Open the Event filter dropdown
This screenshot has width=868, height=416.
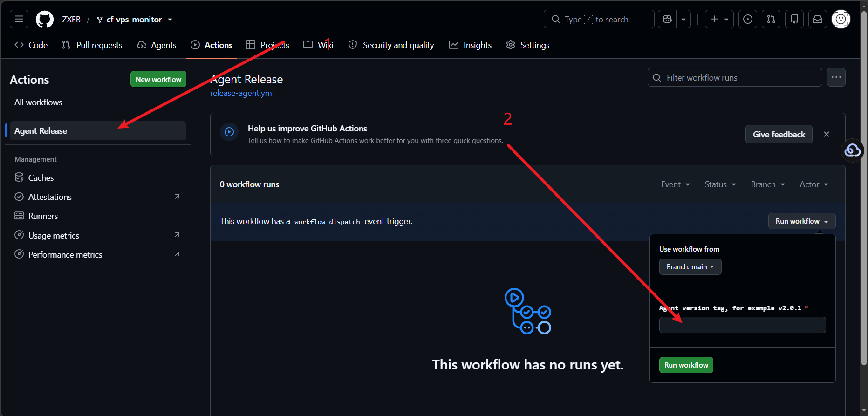click(x=675, y=184)
